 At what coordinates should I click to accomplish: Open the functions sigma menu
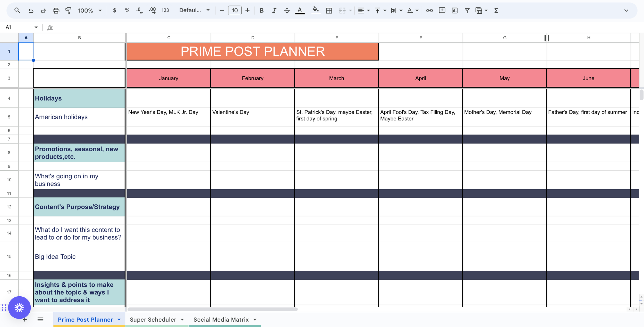(x=496, y=10)
